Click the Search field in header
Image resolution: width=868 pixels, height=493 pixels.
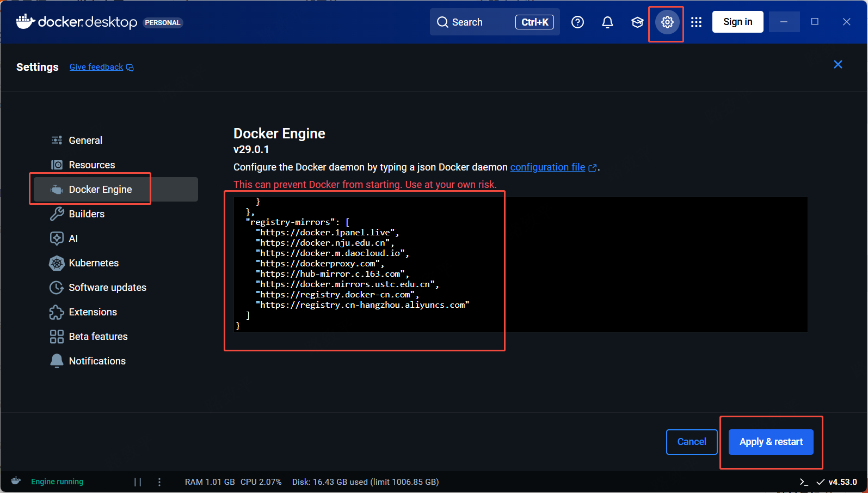coord(495,22)
